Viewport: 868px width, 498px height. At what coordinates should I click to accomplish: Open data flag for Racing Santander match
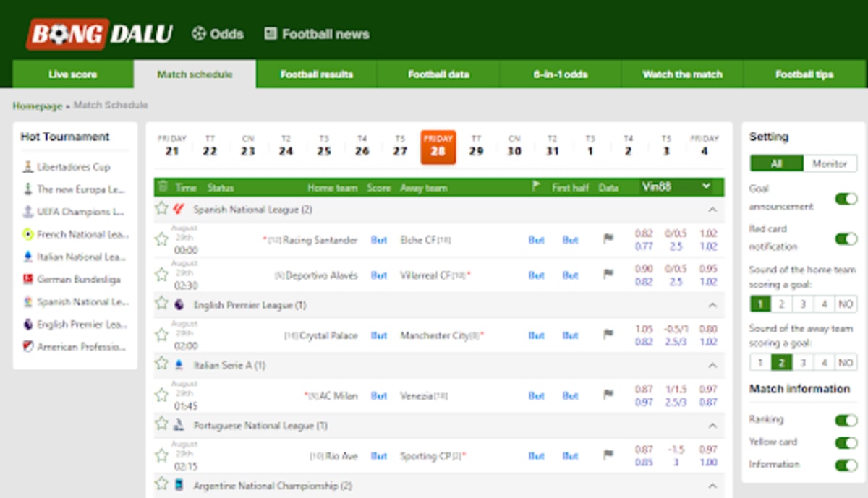(608, 239)
